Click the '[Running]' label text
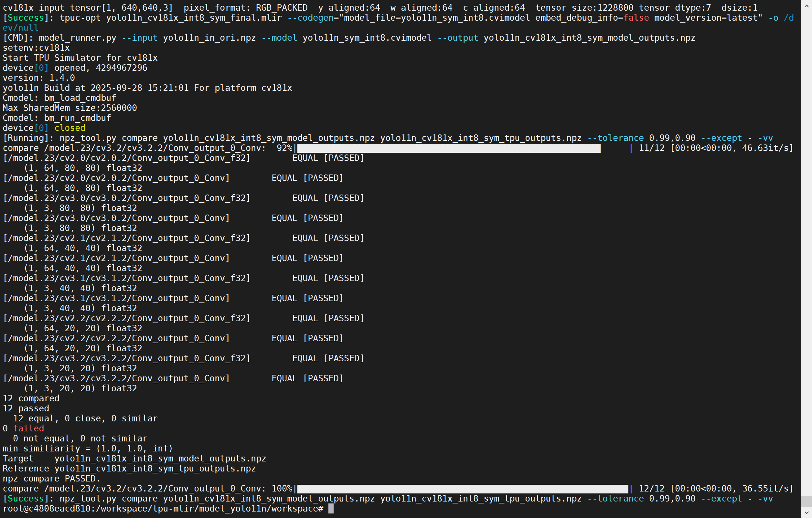This screenshot has width=812, height=518. click(26, 138)
